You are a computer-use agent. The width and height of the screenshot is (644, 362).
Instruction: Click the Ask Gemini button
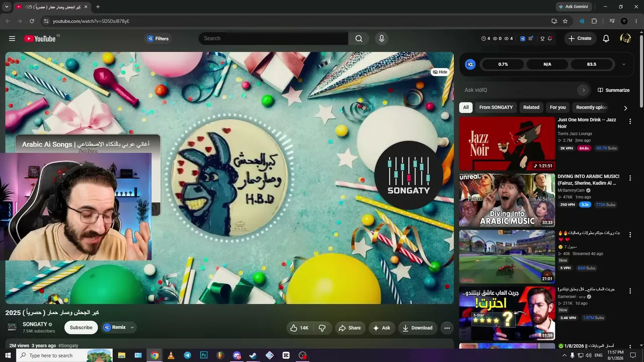[573, 7]
